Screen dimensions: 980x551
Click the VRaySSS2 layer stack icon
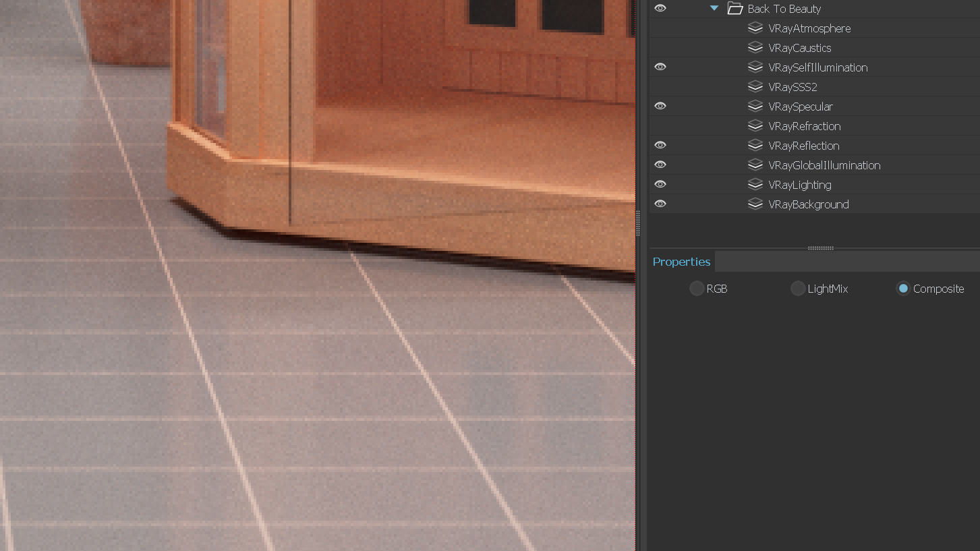[x=755, y=87]
